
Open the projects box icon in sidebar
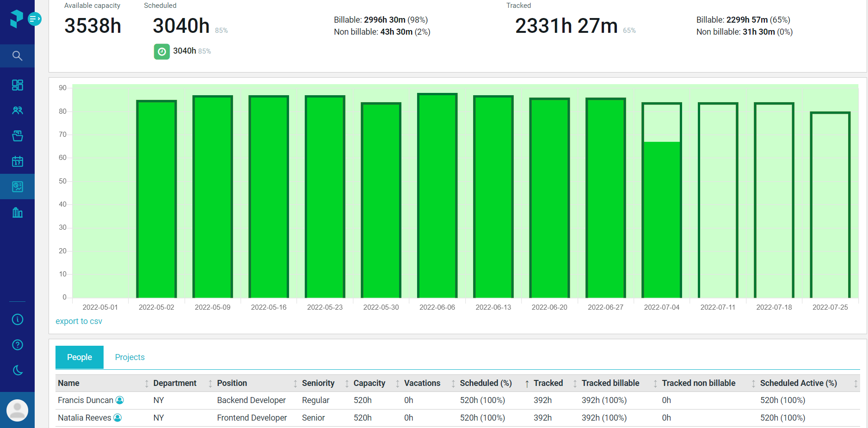pyautogui.click(x=18, y=136)
